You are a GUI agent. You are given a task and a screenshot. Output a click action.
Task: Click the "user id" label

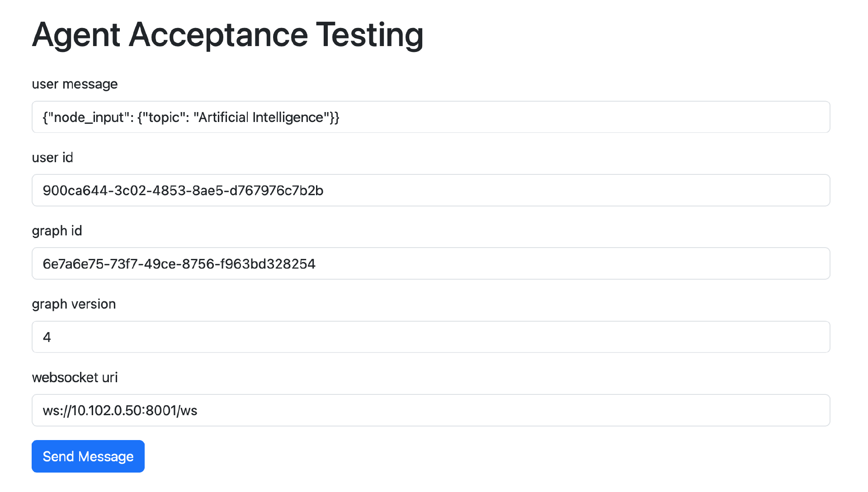coord(52,157)
